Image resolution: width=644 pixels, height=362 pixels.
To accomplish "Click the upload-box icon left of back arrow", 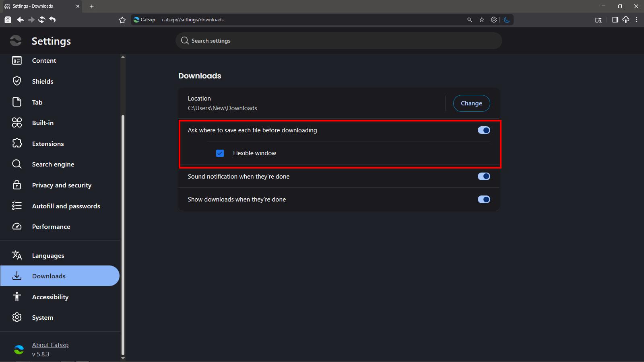I will tap(8, 20).
